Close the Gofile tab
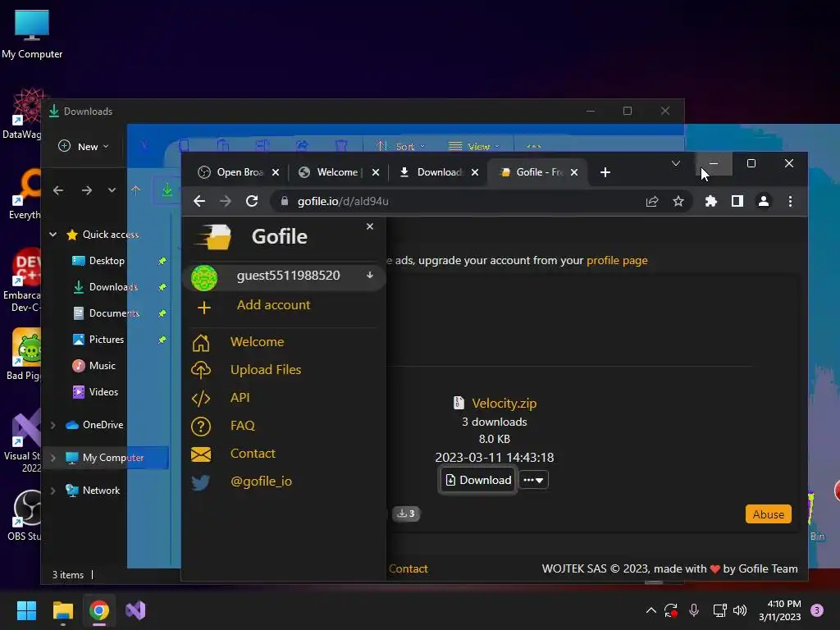 tap(574, 172)
